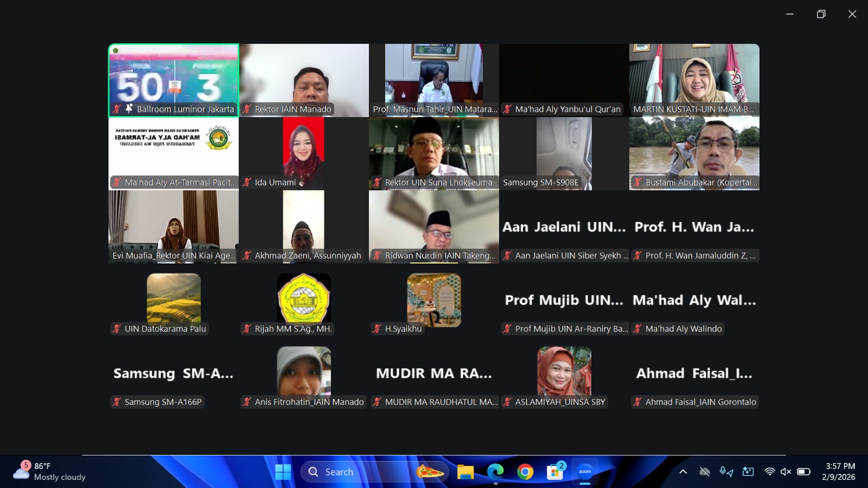868x488 pixels.
Task: Click the pin icon on Ballroom Luminor Jakarta
Action: [x=129, y=108]
